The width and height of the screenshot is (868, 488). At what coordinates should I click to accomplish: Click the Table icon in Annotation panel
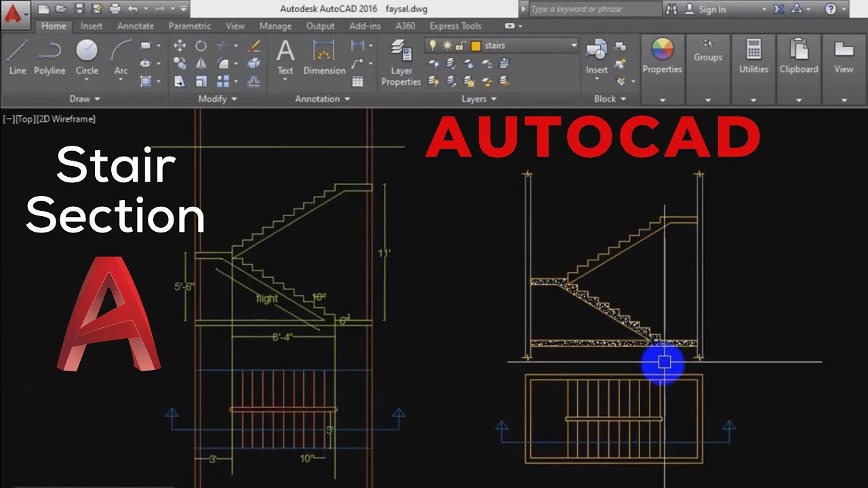click(357, 81)
